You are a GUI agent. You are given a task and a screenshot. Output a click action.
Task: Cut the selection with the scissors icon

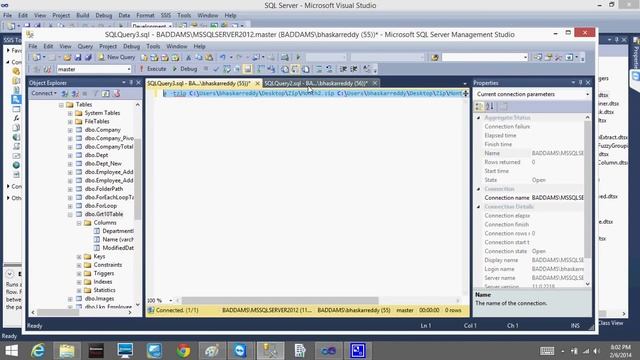pyautogui.click(x=188, y=58)
